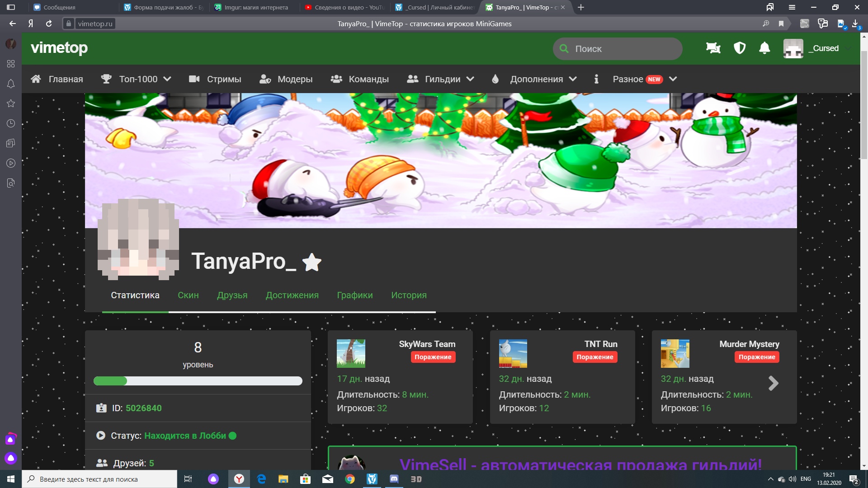
Task: Toggle favorite star next to TanyaPro_
Action: tap(312, 262)
